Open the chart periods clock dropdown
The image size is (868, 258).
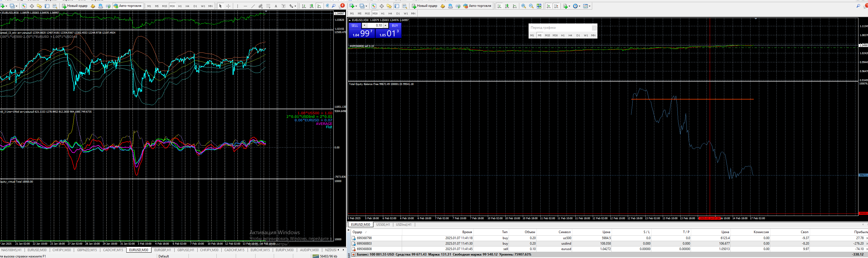click(577, 6)
